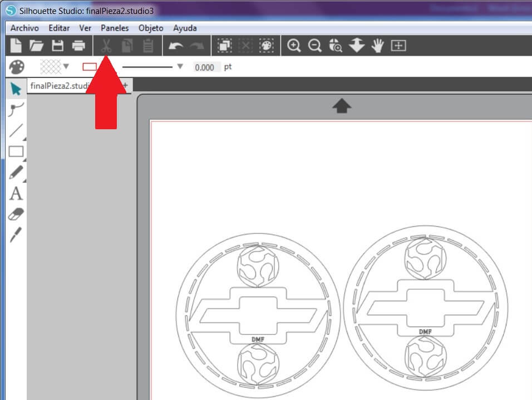Click the Zoom In magnifier
Viewport: 532px width, 400px height.
pyautogui.click(x=294, y=46)
